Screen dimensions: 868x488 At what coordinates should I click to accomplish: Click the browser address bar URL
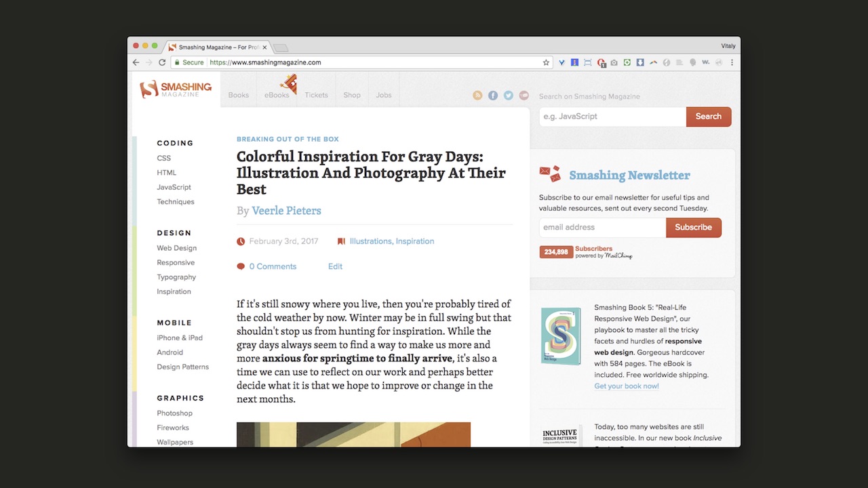tap(265, 62)
